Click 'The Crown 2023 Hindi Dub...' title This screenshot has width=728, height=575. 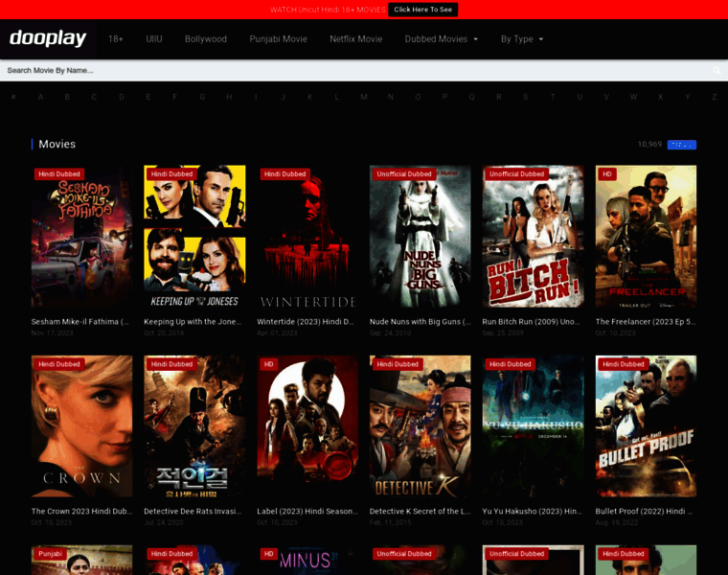click(81, 511)
